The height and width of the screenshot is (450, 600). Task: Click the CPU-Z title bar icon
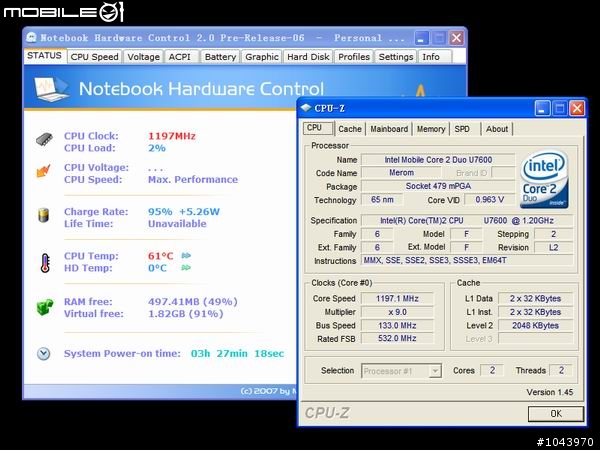[306, 108]
